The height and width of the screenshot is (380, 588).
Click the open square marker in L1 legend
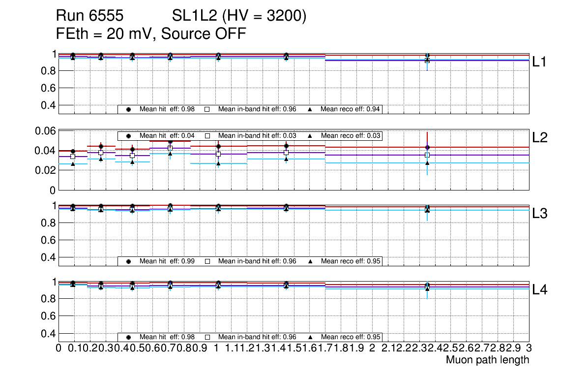click(207, 109)
